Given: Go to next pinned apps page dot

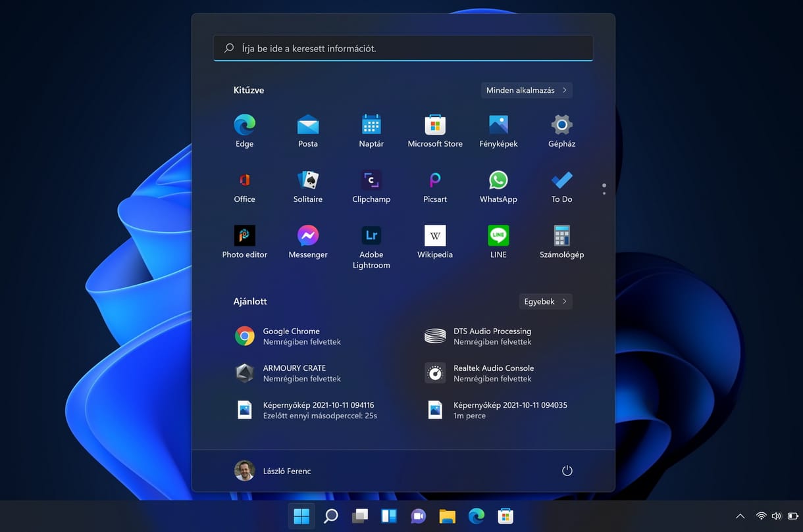Looking at the screenshot, I should [604, 193].
